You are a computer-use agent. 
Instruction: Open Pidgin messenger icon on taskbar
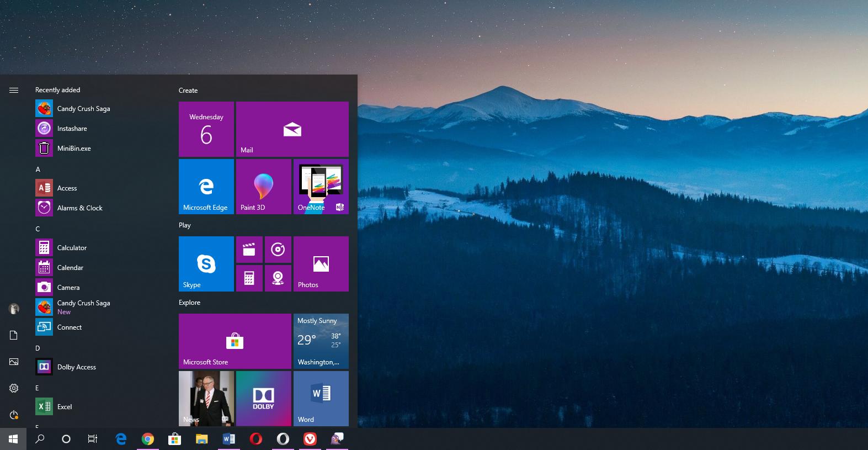337,439
